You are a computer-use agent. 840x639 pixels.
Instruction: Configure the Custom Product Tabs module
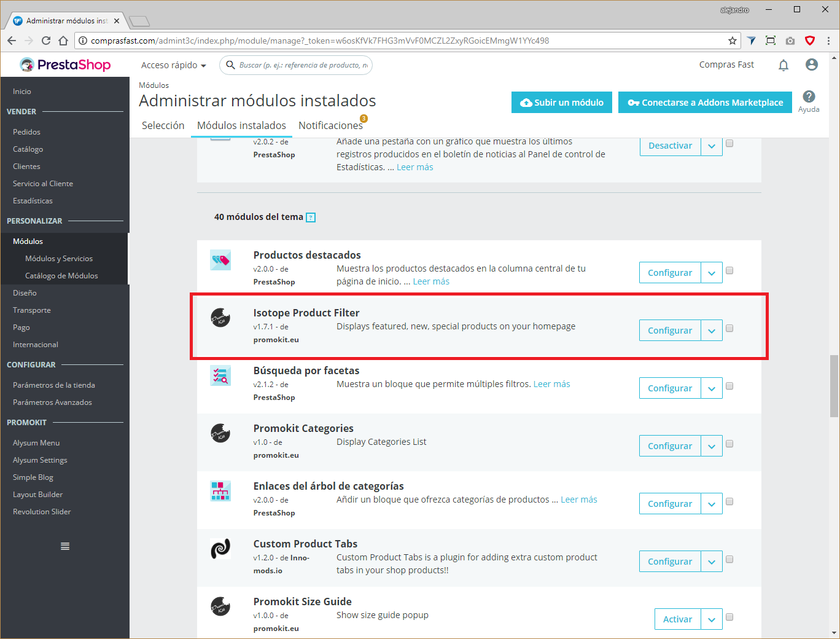670,562
